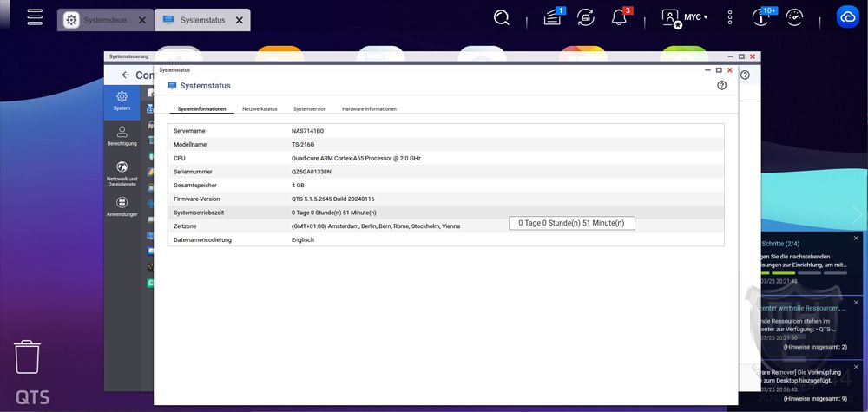
Task: Dismiss the wertvolle Ressourcen notification
Action: tap(857, 303)
